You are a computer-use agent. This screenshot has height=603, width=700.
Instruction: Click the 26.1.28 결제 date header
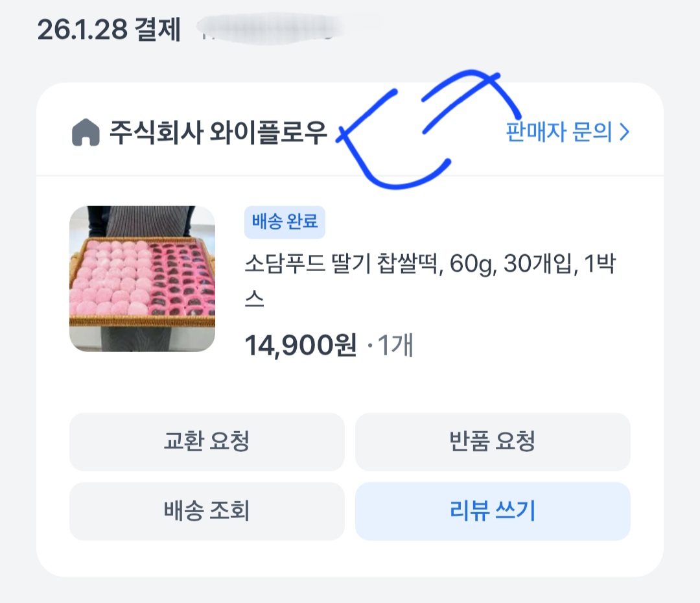pyautogui.click(x=109, y=30)
